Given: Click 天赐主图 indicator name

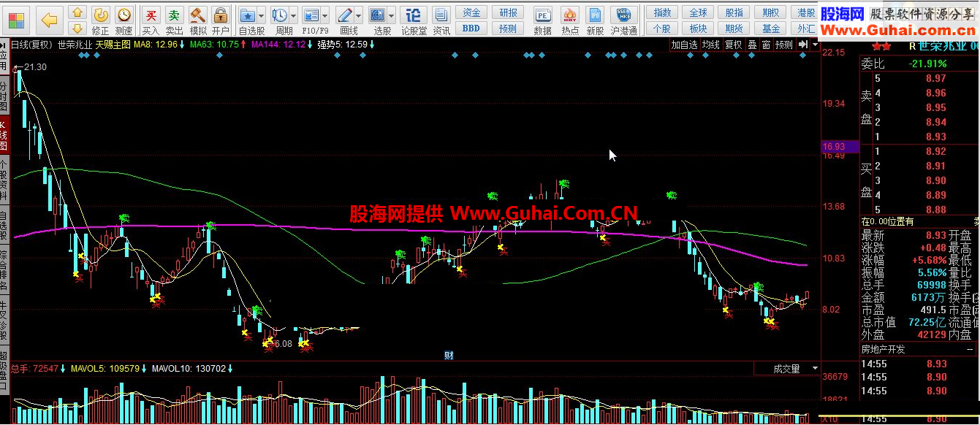Looking at the screenshot, I should [x=113, y=45].
